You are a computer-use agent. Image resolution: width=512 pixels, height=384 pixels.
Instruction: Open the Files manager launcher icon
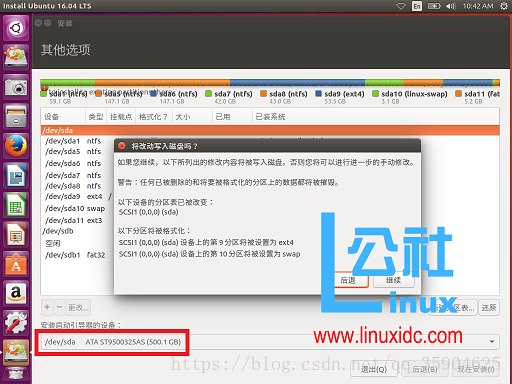click(x=16, y=116)
